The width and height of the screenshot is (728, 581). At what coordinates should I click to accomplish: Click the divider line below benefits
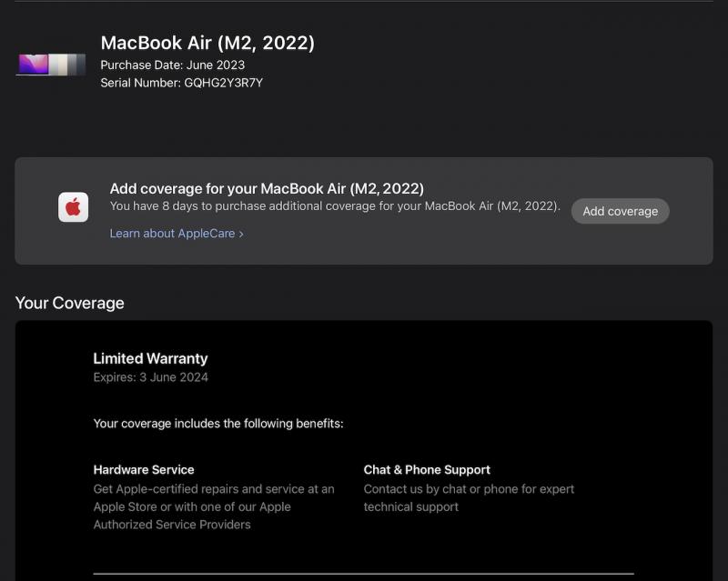pos(363,574)
